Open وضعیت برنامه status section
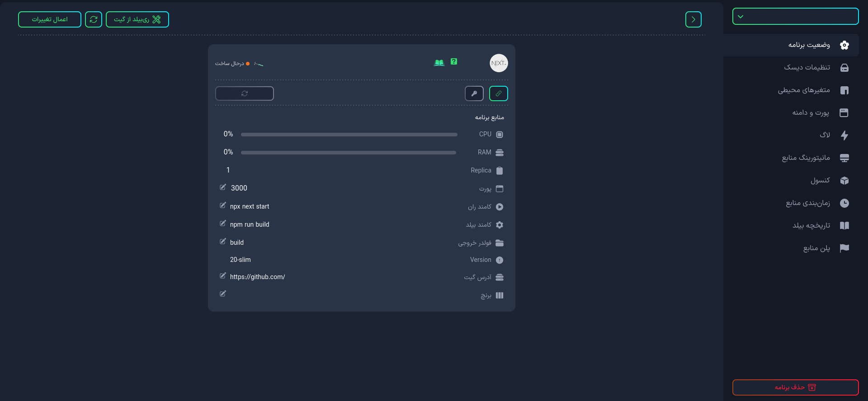The width and height of the screenshot is (868, 401). point(791,45)
